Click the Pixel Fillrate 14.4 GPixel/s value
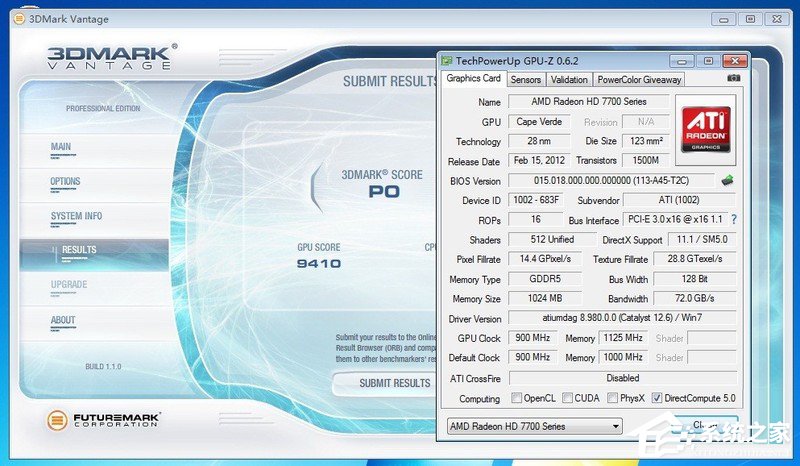The width and height of the screenshot is (800, 466). [x=545, y=259]
